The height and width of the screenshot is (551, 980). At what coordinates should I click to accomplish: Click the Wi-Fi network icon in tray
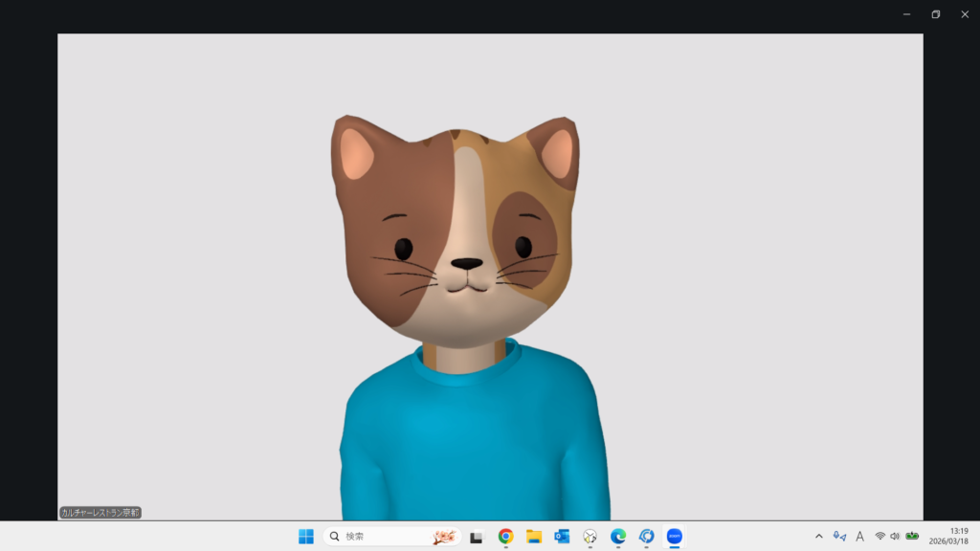tap(880, 537)
